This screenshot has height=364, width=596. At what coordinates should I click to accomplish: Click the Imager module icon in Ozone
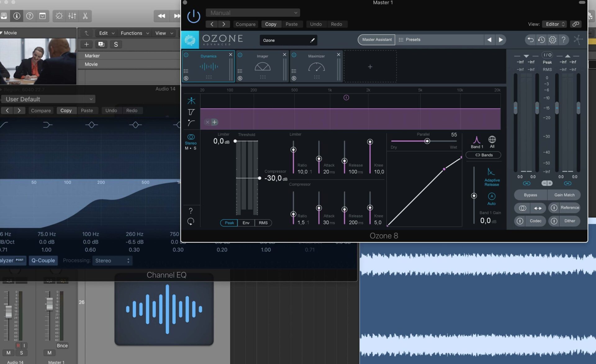[263, 66]
